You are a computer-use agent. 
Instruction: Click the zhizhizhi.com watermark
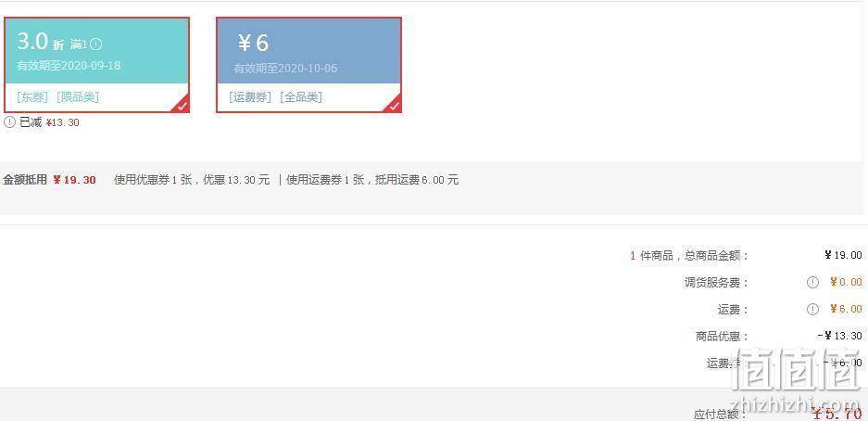[x=797, y=404]
